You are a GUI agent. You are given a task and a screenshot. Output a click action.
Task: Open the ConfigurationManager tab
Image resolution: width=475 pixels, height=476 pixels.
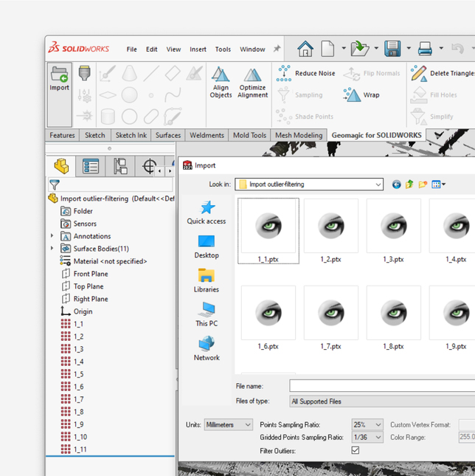tap(120, 166)
